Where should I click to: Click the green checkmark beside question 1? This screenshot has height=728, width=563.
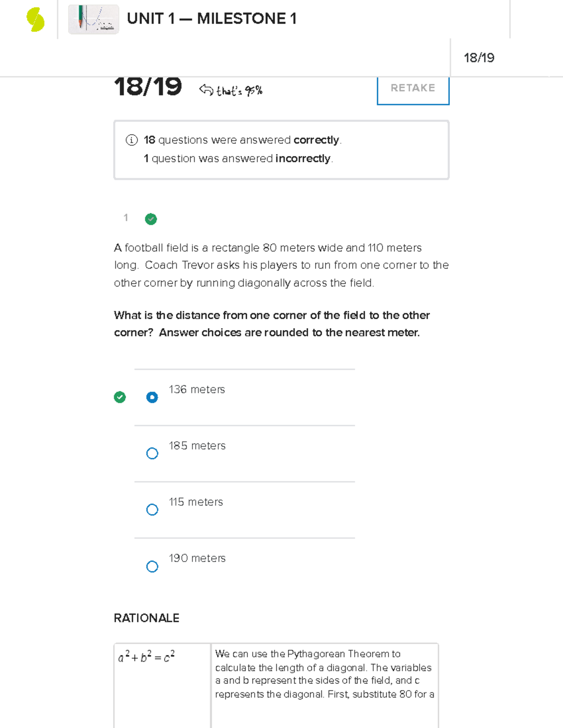[x=150, y=219]
